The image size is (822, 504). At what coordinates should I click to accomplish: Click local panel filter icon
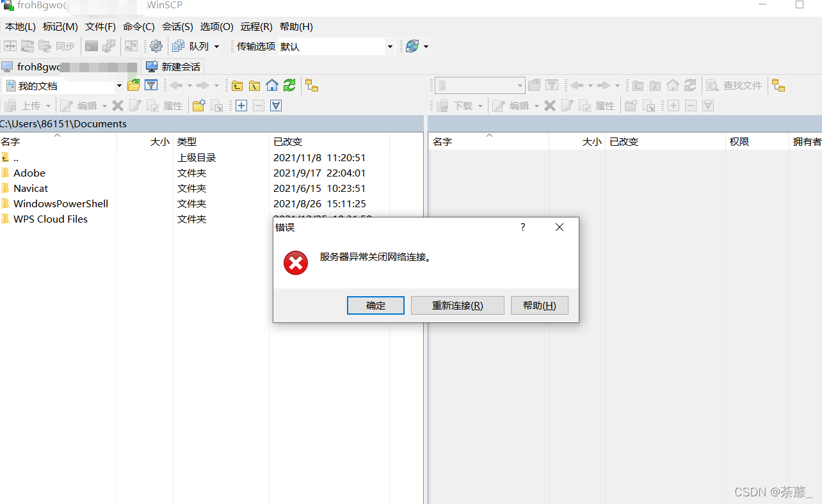click(151, 85)
